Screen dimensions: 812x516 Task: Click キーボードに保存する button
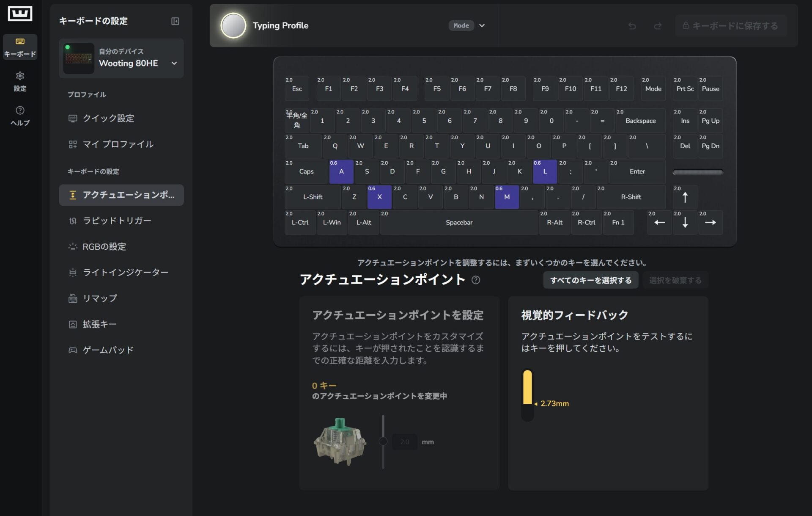731,26
